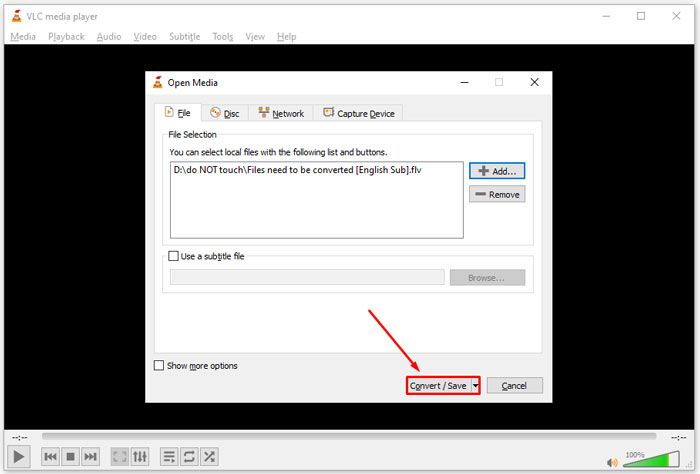The height and width of the screenshot is (474, 700).
Task: Open the Video menu
Action: [145, 37]
